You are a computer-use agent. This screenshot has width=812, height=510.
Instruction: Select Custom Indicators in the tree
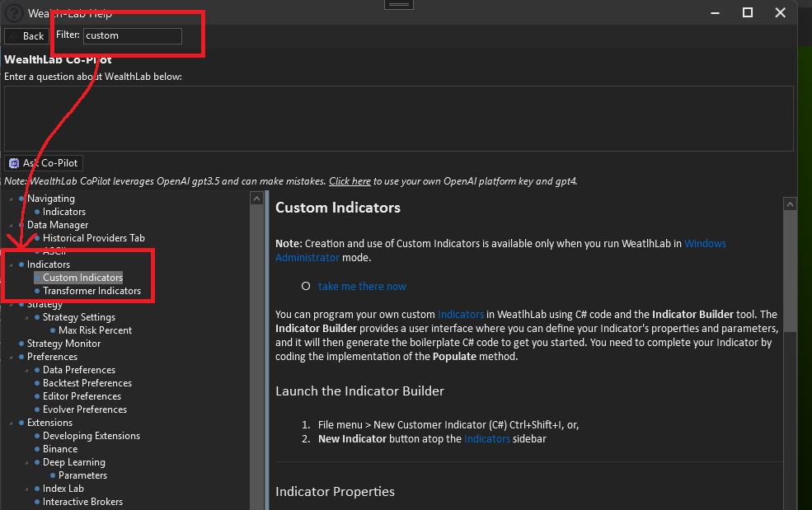82,278
